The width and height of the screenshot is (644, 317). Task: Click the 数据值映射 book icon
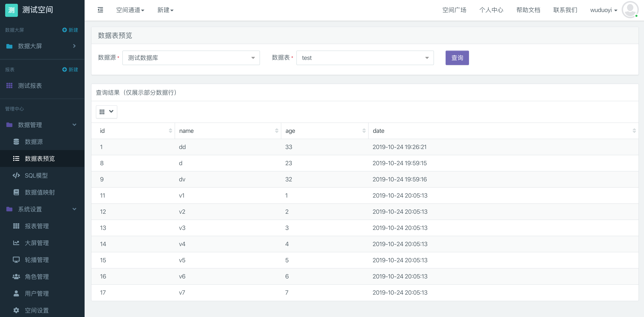click(x=16, y=192)
